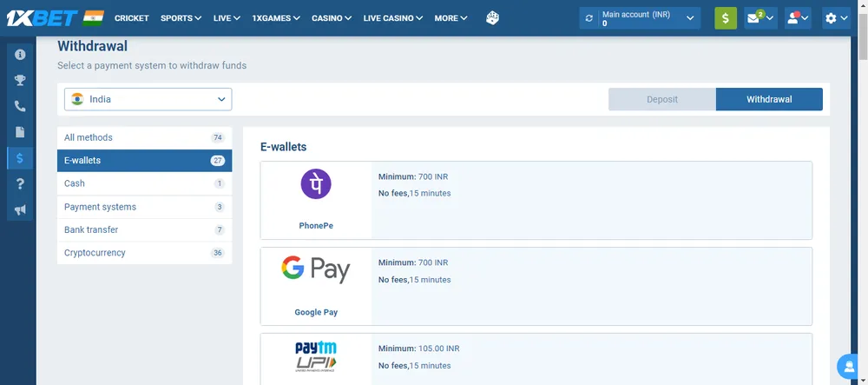The width and height of the screenshot is (868, 385).
Task: Click the megaphone icon in sidebar
Action: [20, 210]
